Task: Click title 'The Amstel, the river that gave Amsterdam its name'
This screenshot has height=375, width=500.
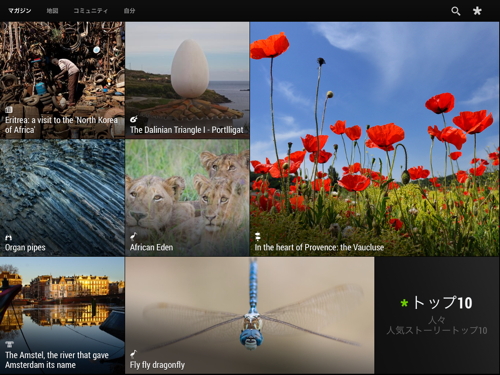Action: coord(57,360)
